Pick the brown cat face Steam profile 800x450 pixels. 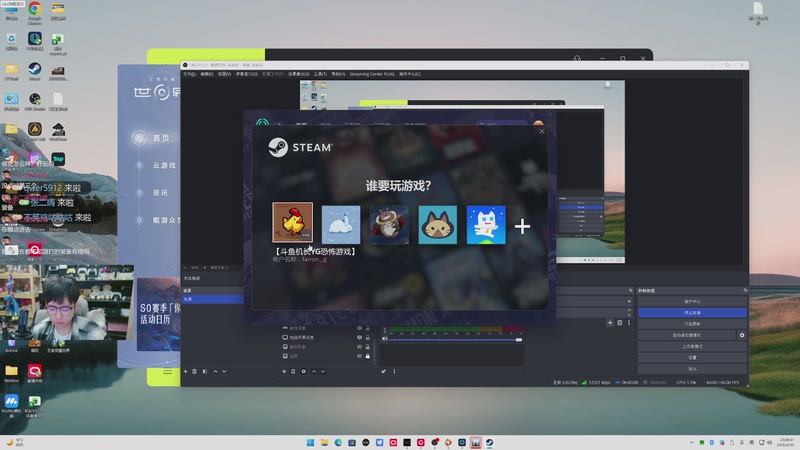click(438, 225)
